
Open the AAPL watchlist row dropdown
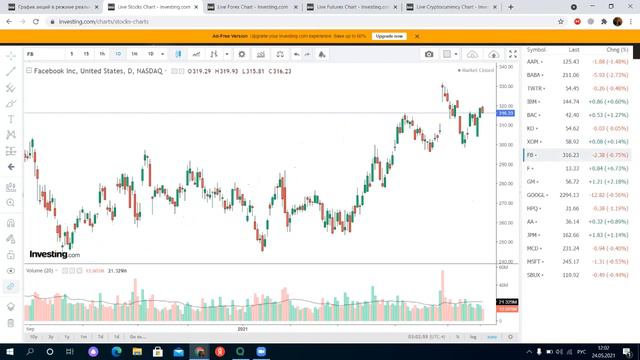(x=542, y=62)
